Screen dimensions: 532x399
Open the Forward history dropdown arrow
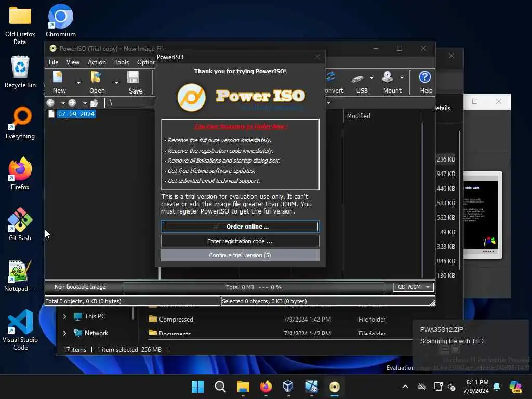tap(85, 103)
